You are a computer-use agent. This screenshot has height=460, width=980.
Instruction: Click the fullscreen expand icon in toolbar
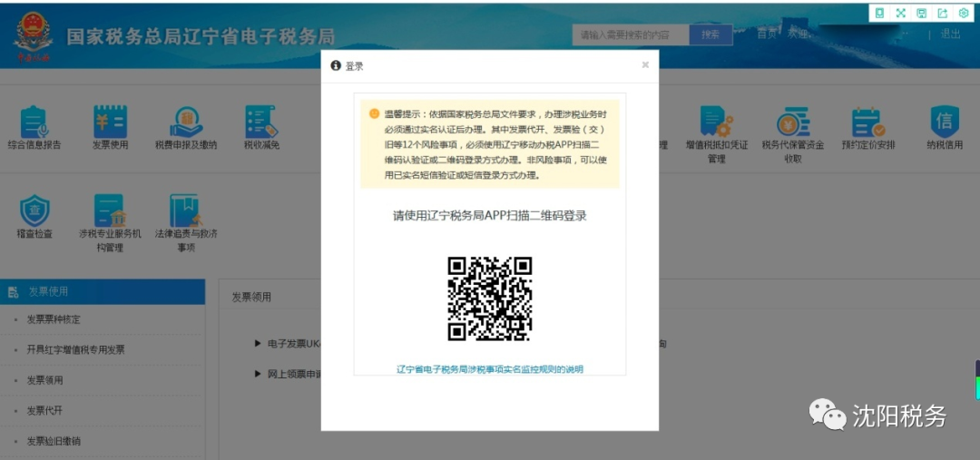point(901,13)
